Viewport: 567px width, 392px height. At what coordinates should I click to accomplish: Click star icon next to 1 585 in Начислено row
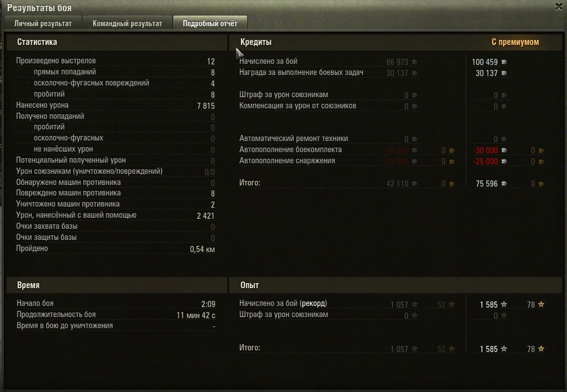pyautogui.click(x=504, y=304)
